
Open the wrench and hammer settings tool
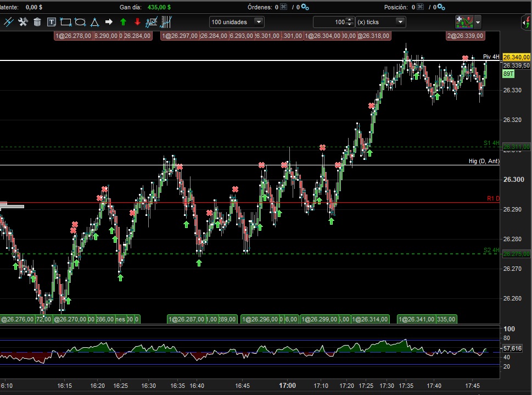click(x=23, y=22)
